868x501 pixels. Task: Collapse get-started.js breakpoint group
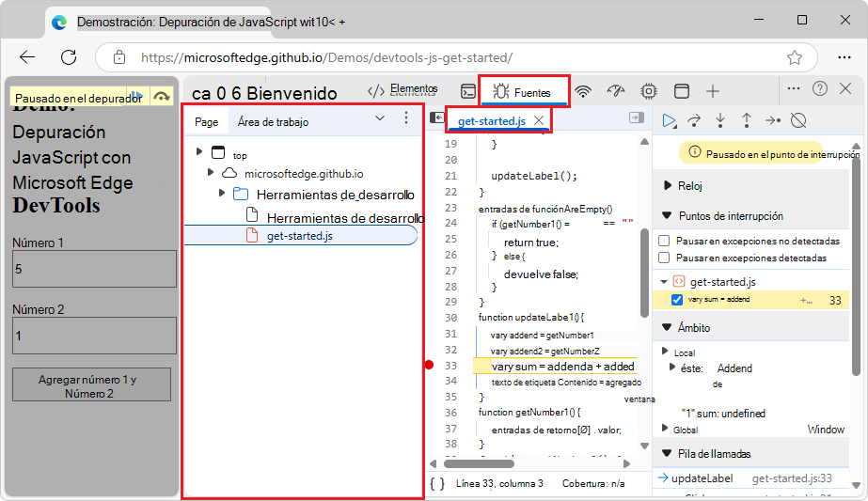click(x=664, y=282)
